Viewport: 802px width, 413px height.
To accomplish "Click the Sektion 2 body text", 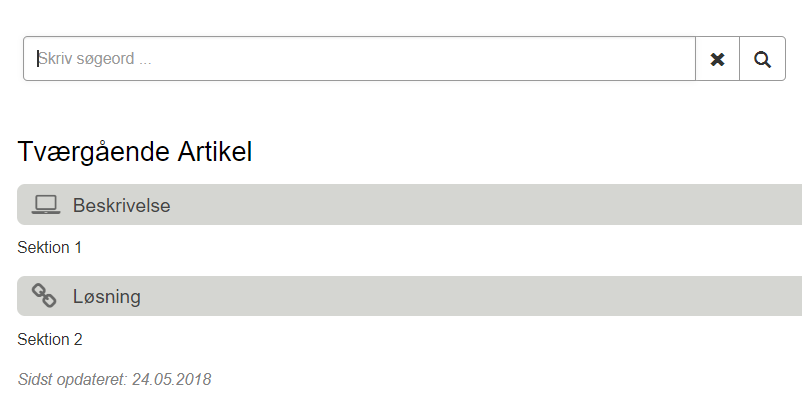I will coord(50,339).
